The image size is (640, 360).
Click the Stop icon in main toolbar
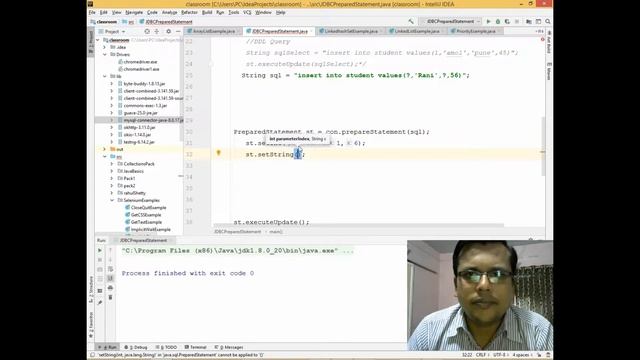(x=517, y=22)
